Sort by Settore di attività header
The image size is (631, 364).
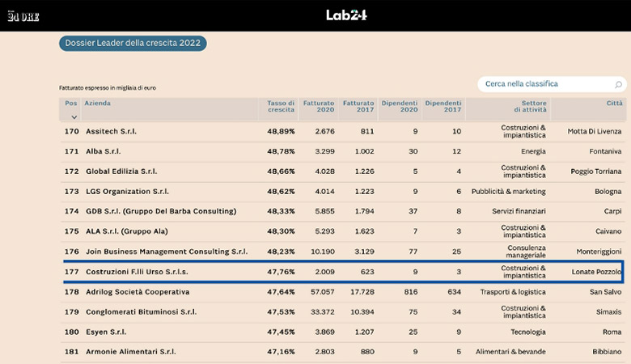531,106
